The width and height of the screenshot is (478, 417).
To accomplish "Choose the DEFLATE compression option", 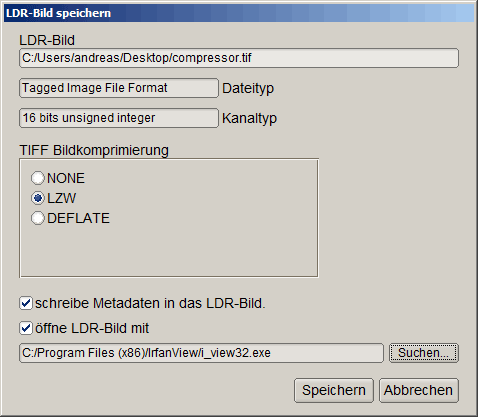I will point(38,218).
